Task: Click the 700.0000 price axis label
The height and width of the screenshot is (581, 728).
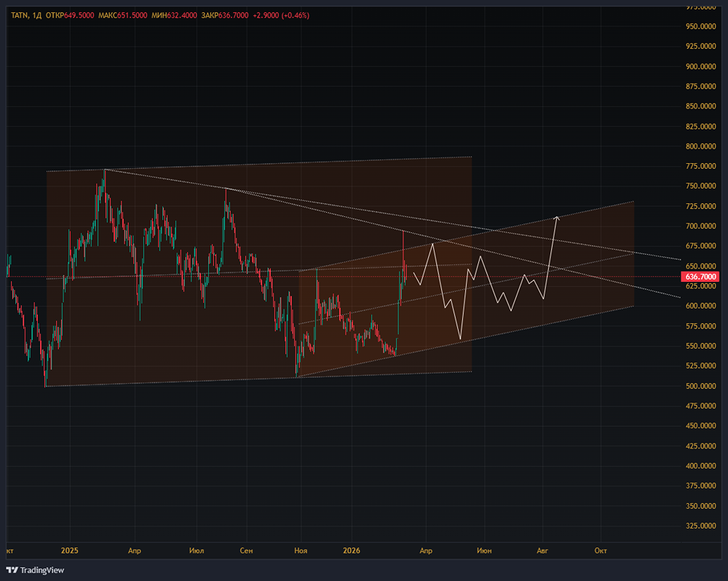Action: pyautogui.click(x=700, y=226)
